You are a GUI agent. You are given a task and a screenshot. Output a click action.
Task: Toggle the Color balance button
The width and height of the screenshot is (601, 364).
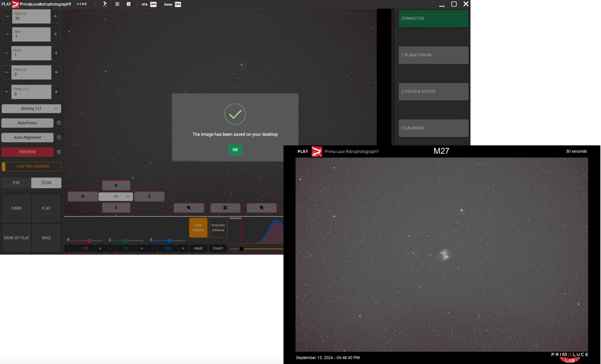(198, 228)
